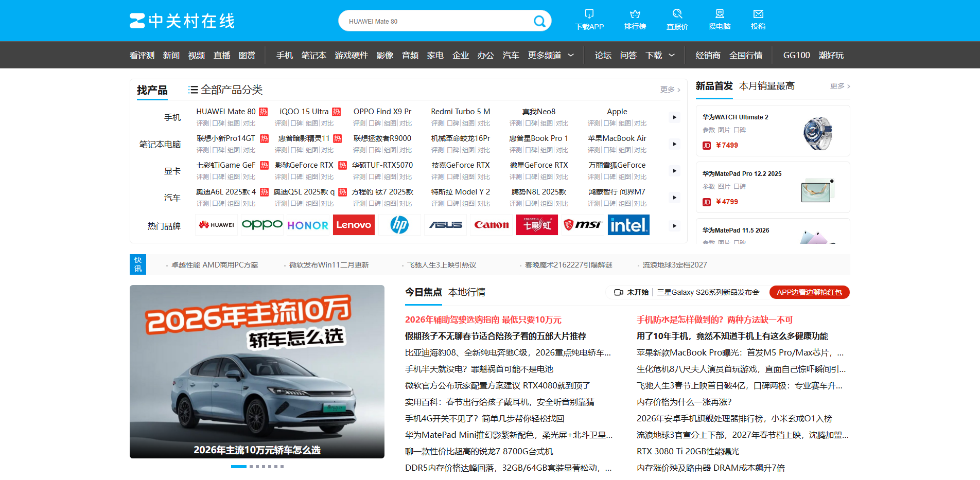Click the search magnifier in the search box

539,21
